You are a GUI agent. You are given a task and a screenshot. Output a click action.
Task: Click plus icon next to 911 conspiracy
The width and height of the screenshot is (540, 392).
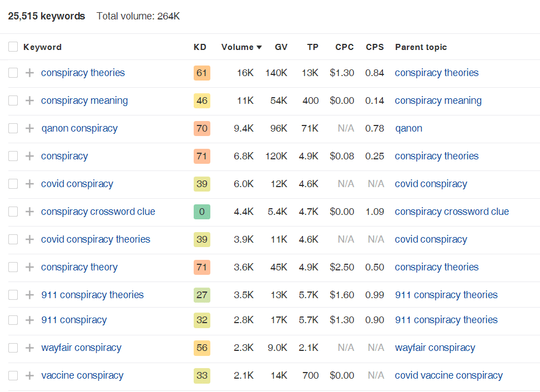[29, 320]
